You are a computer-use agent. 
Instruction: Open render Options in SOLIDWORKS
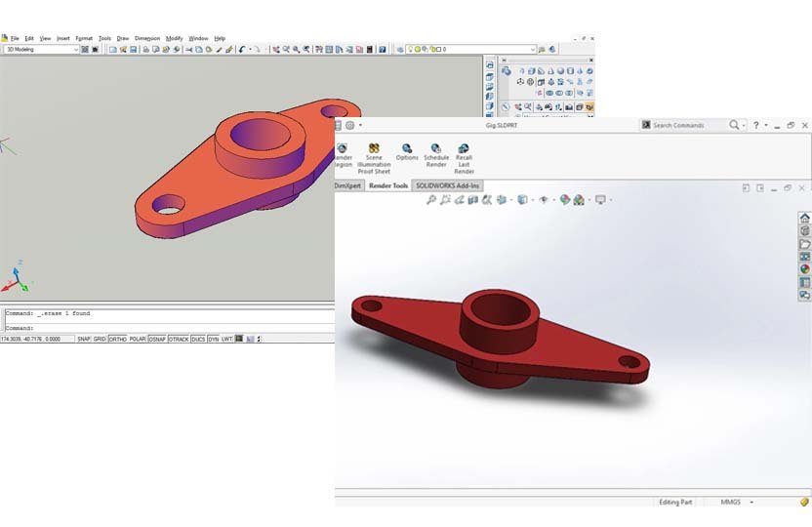[406, 148]
